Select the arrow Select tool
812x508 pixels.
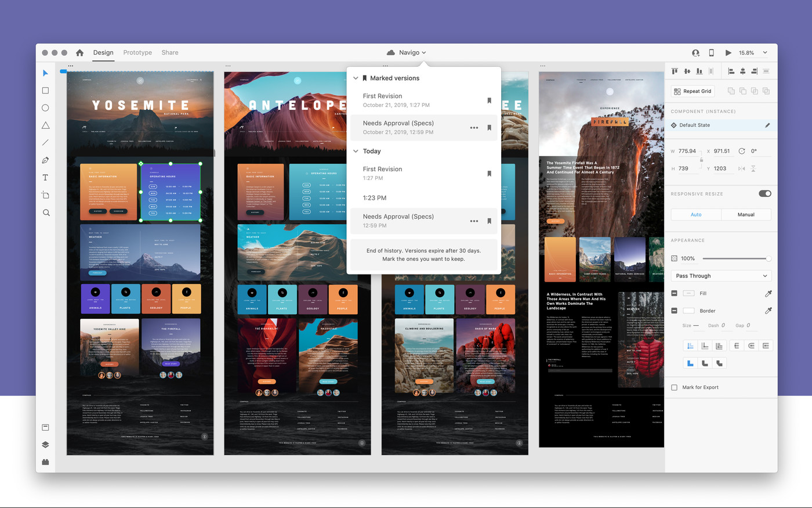(45, 73)
